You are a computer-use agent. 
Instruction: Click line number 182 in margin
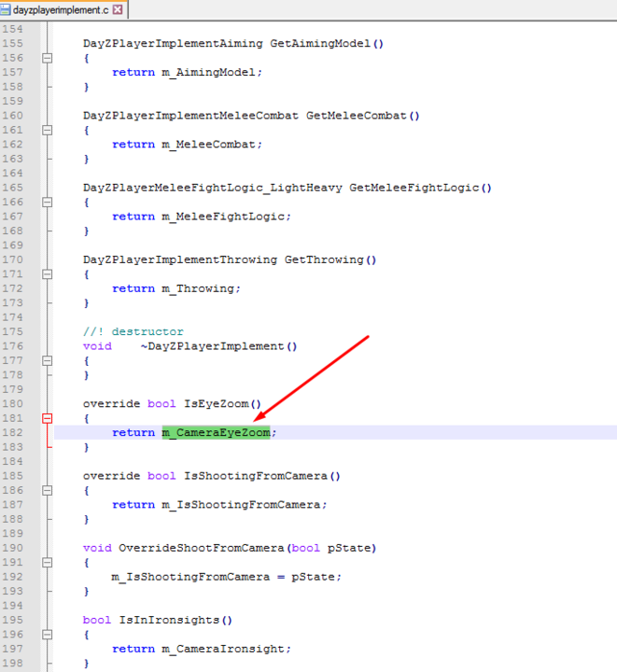point(12,432)
